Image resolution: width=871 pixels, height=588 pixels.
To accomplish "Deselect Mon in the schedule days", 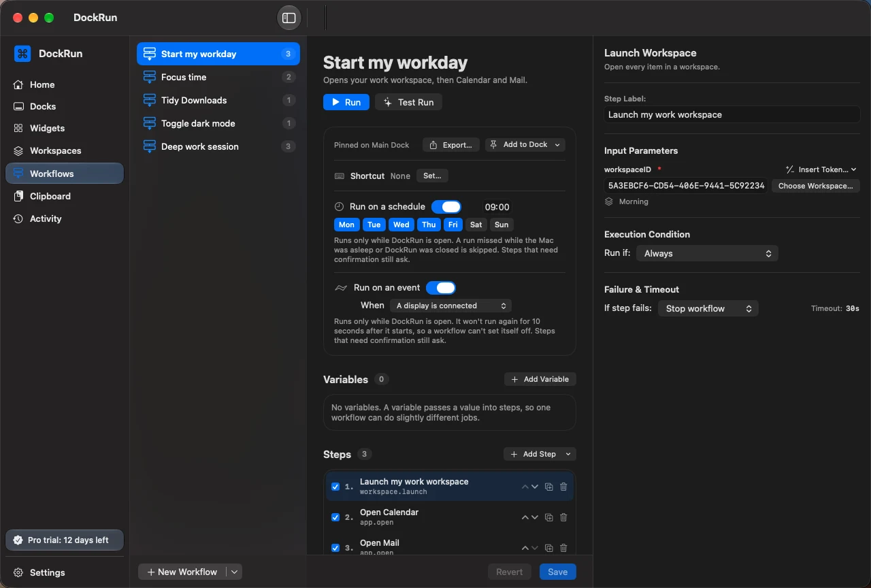I will 346,225.
